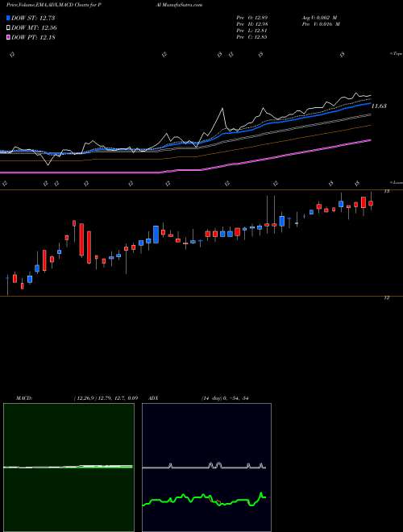
Task: Click the 'Pre V: 0.016 M' volume text
Action: pos(321,23)
